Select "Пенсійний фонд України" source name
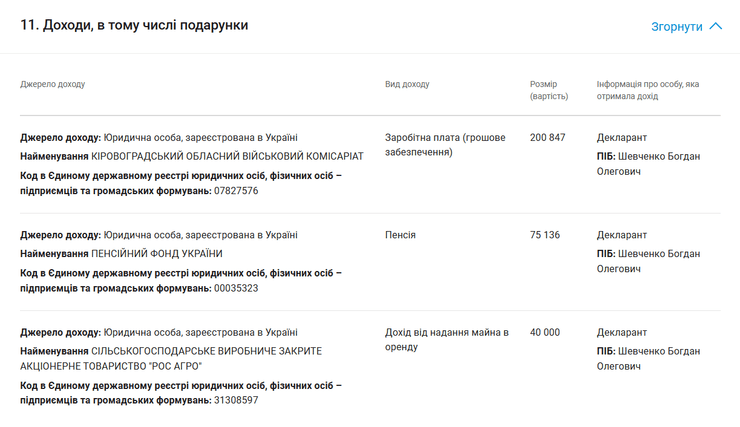This screenshot has width=740, height=427. (x=157, y=254)
